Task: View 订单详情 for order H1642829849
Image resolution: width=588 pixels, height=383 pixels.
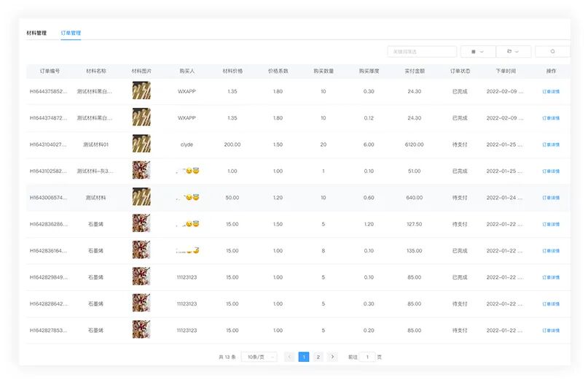Action: (551, 277)
